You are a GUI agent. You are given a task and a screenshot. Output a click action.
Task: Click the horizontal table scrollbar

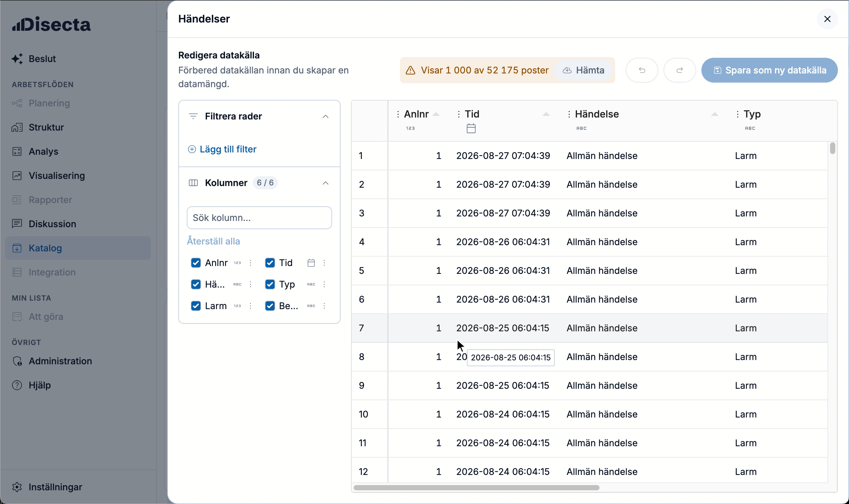point(476,488)
